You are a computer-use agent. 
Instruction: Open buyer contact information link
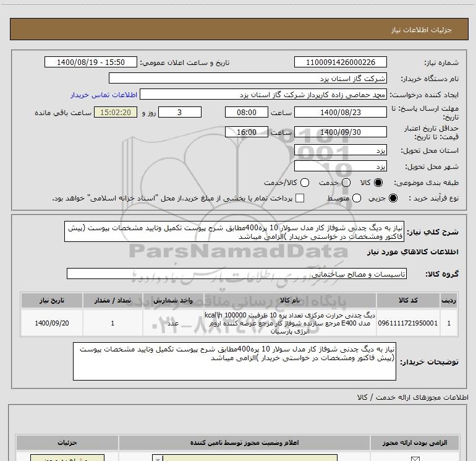[x=104, y=95]
